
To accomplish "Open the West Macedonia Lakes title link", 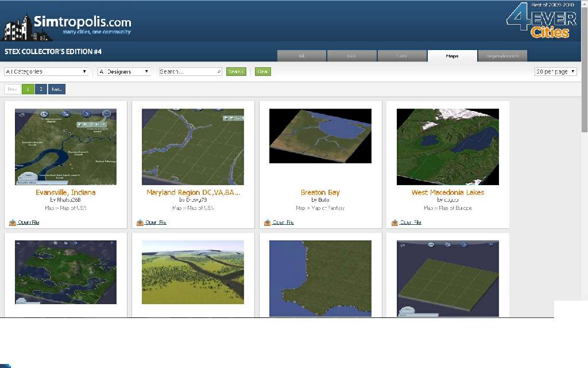I will [x=448, y=192].
